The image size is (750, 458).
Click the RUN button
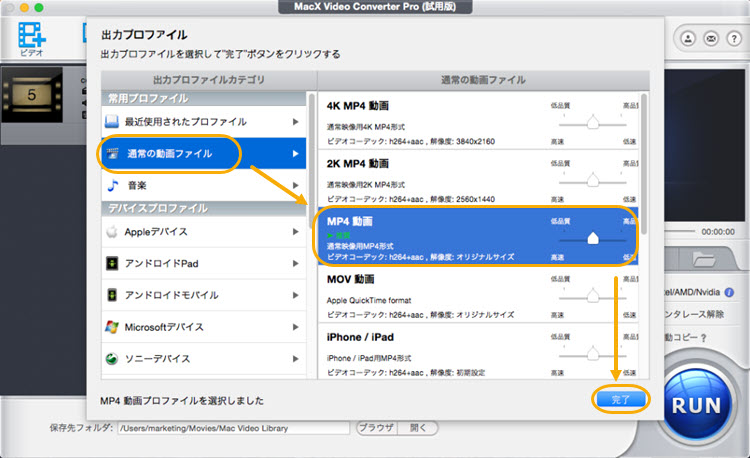(x=696, y=405)
